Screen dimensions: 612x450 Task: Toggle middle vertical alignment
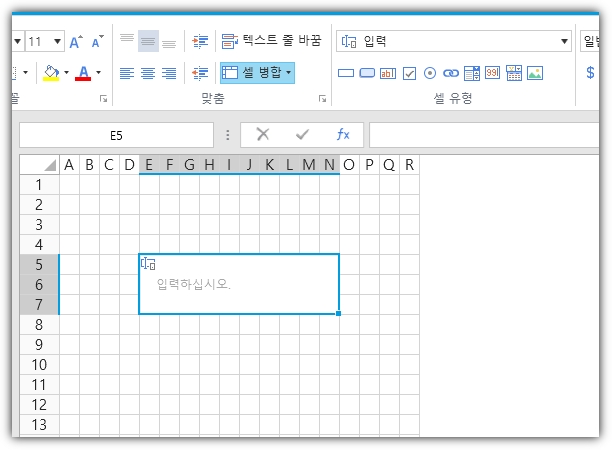[x=148, y=41]
